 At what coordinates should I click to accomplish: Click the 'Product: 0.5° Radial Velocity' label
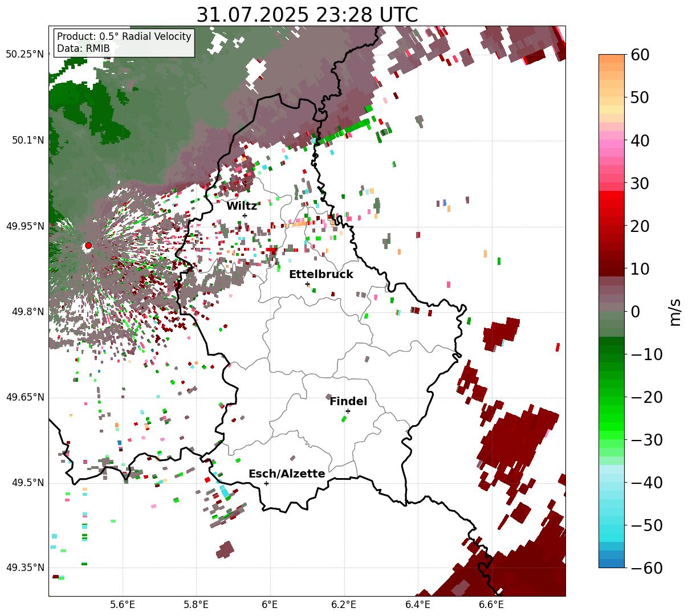click(x=124, y=36)
